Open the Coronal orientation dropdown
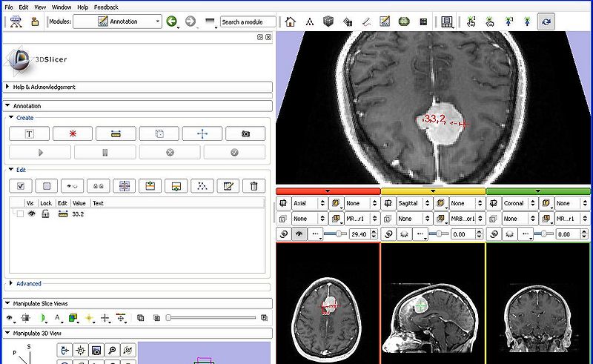The height and width of the screenshot is (364, 593). point(519,203)
